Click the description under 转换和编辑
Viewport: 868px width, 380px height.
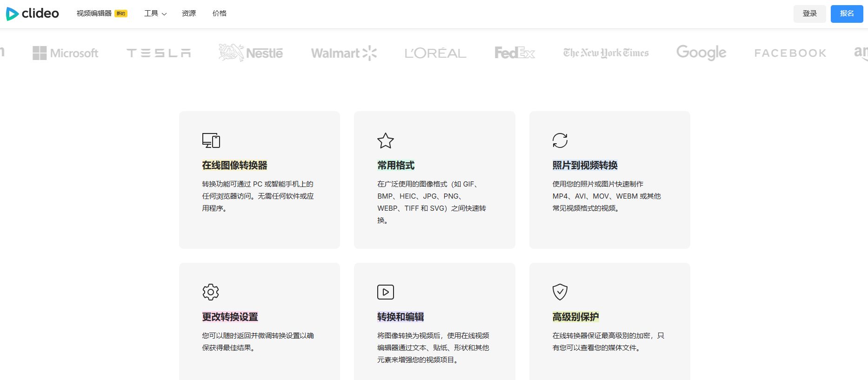point(434,348)
